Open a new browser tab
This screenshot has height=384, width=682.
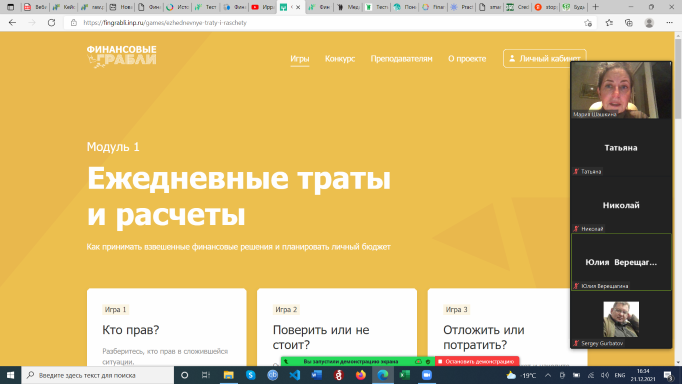point(595,7)
